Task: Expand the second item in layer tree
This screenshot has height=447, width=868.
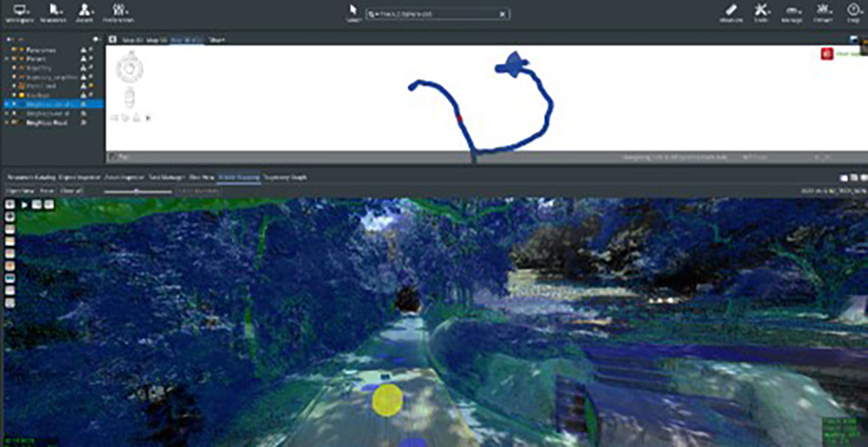Action: tap(7, 60)
